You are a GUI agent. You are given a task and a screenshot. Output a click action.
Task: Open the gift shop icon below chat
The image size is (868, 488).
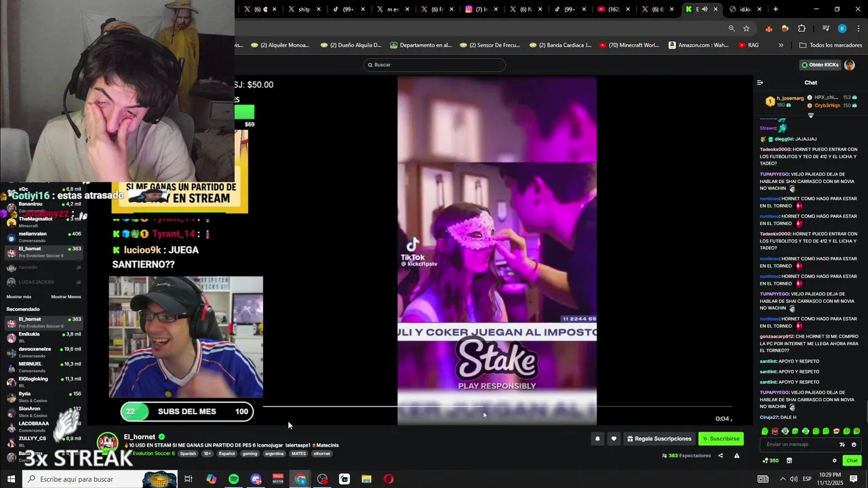tap(789, 461)
